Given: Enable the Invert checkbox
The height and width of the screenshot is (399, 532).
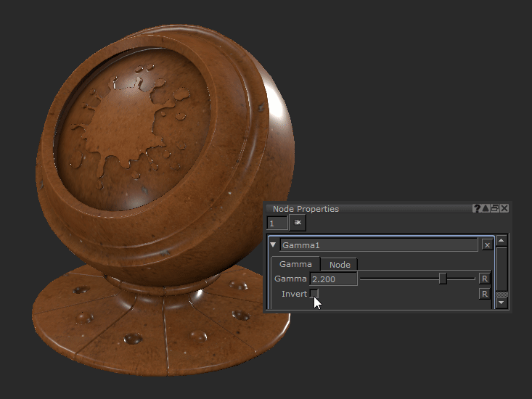Looking at the screenshot, I should click(314, 294).
